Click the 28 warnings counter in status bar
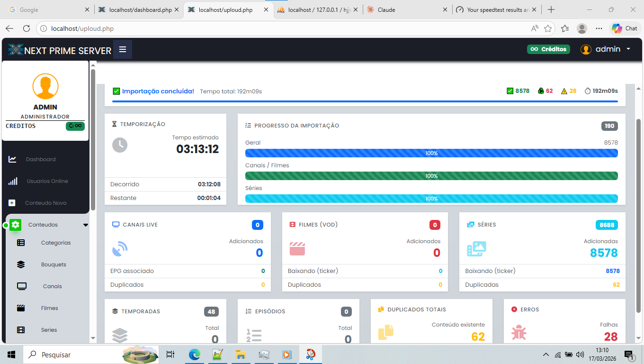This screenshot has width=644, height=364. [x=568, y=91]
